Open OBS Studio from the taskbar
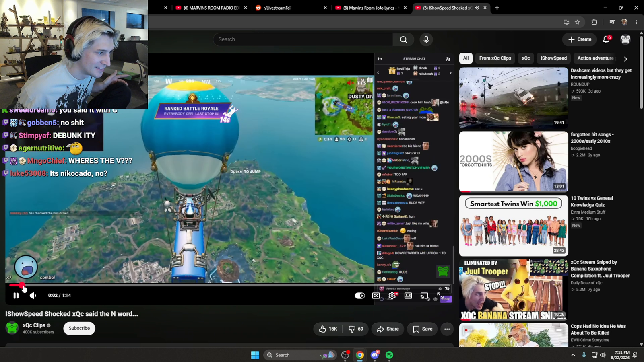 point(345,355)
